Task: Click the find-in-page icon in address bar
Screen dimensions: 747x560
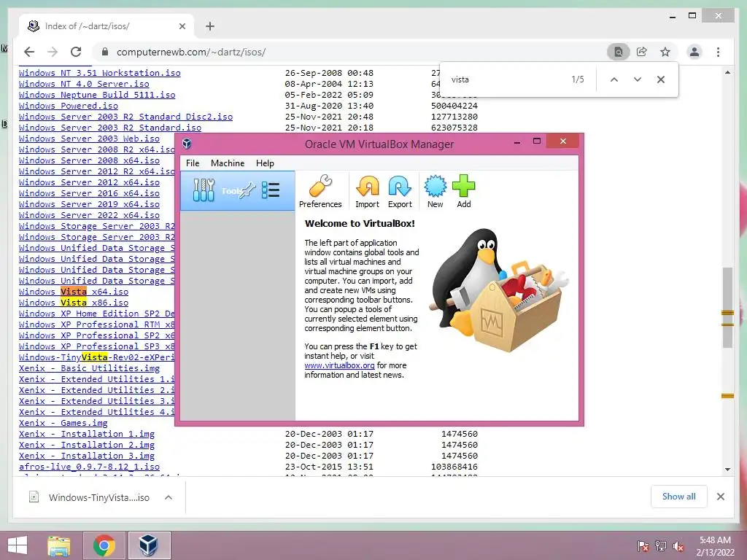Action: pos(619,52)
